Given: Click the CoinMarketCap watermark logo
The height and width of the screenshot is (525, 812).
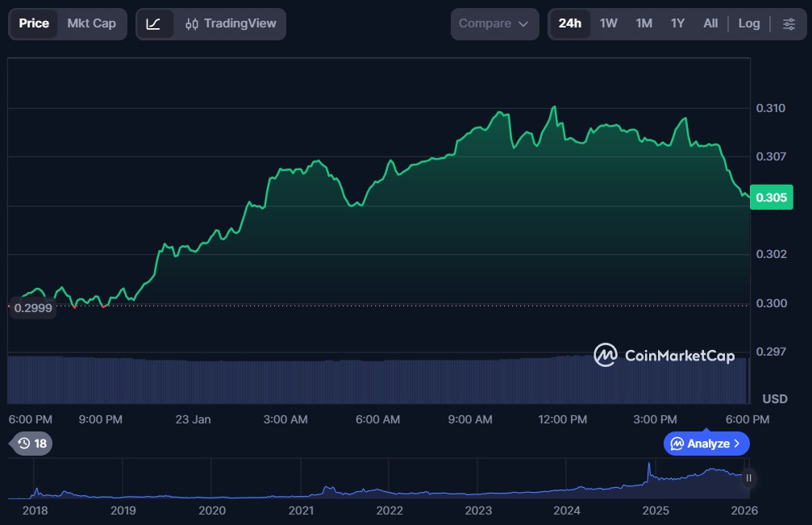Looking at the screenshot, I should (x=664, y=355).
